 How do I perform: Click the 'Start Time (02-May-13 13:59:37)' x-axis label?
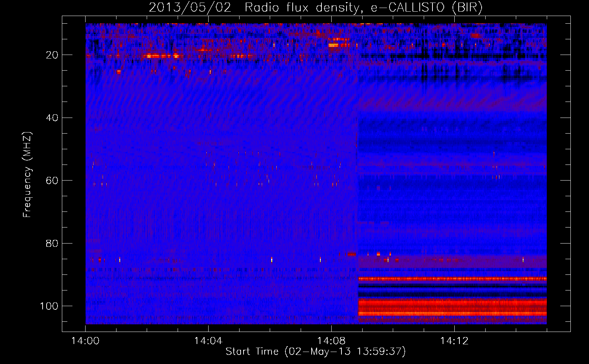tap(316, 352)
